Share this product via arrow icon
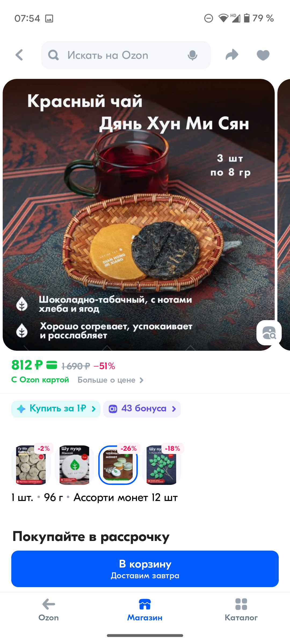Image resolution: width=290 pixels, height=644 pixels. click(232, 55)
